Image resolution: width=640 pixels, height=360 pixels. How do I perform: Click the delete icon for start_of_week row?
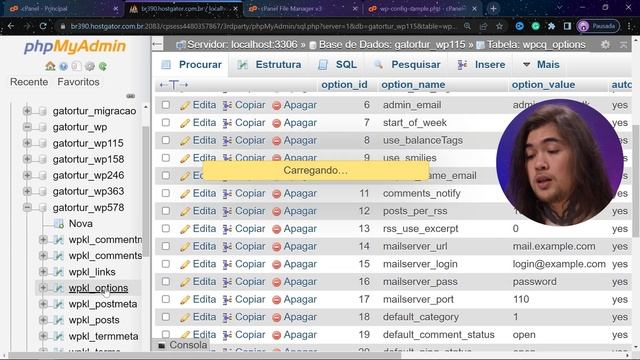click(276, 123)
